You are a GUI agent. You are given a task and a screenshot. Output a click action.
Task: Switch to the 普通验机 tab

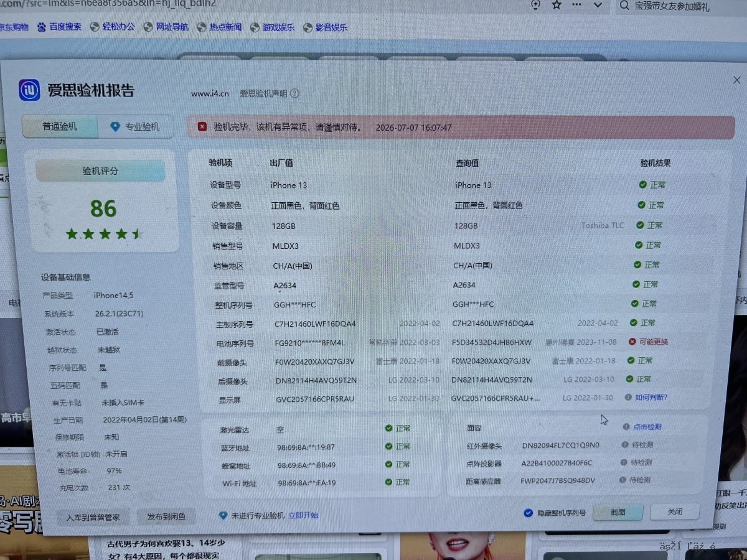click(60, 126)
